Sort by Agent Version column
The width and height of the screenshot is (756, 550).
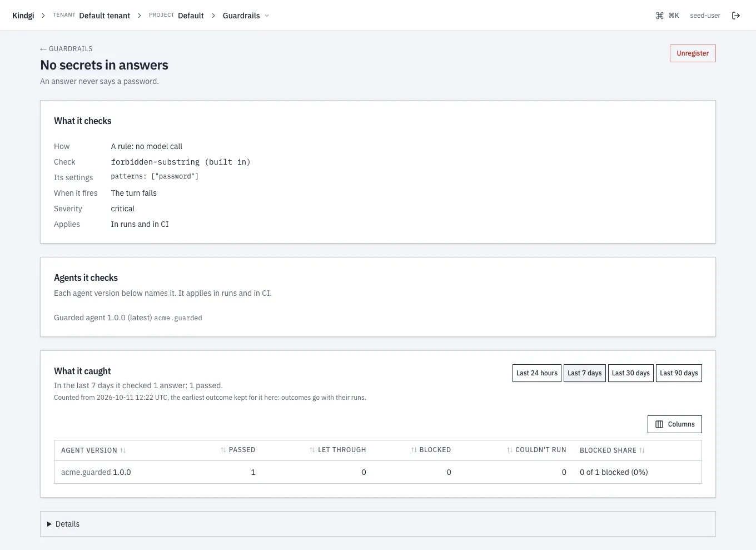click(93, 450)
